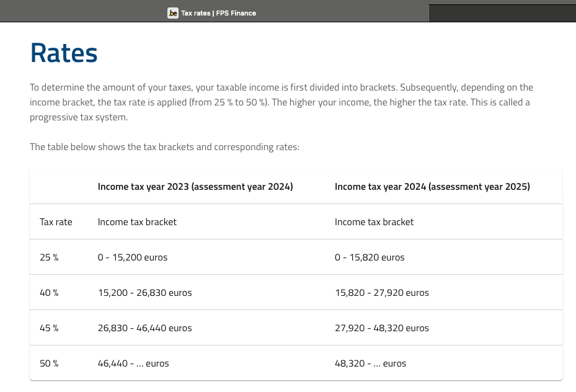
Task: Click the 15,820 - 27,920 euros cell
Action: pos(382,293)
